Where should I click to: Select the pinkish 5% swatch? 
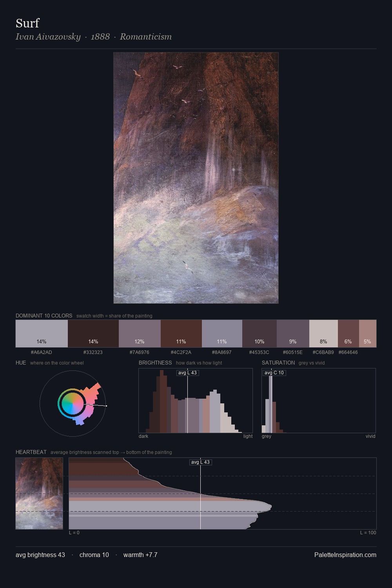tap(368, 334)
